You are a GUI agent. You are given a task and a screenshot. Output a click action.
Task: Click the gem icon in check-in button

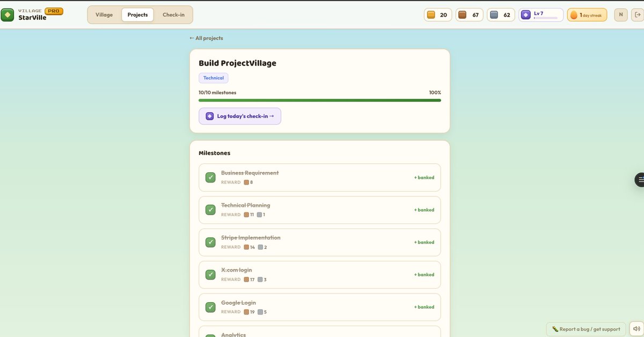(210, 116)
